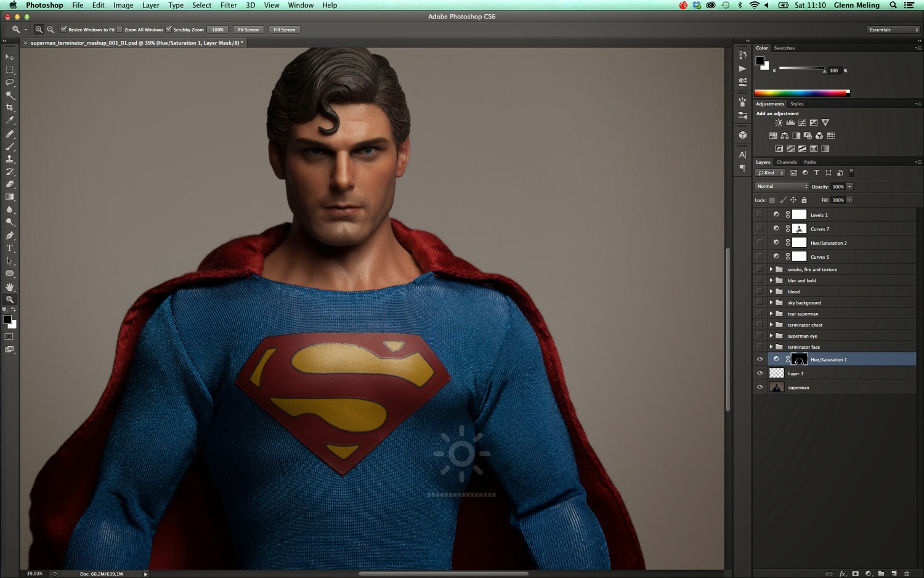The image size is (924, 578).
Task: Expand the terminator chest group
Action: (771, 325)
